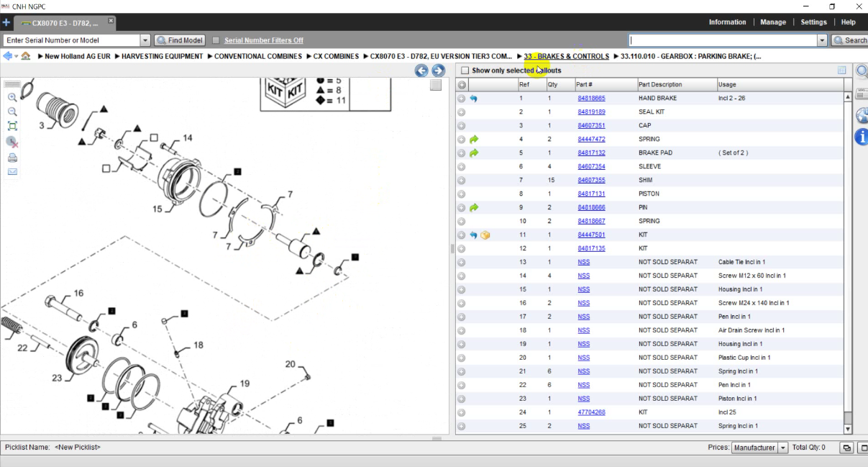The height and width of the screenshot is (467, 868).
Task: Open part number 47704268
Action: (x=591, y=412)
